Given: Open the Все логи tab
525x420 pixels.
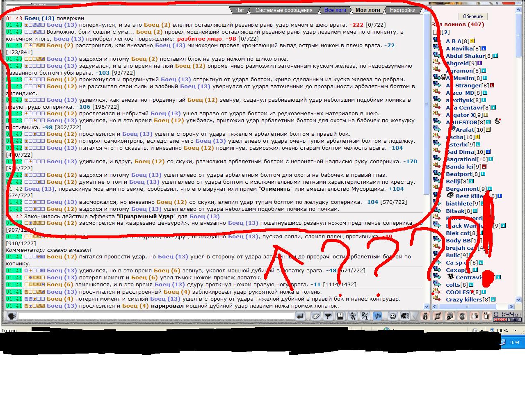Looking at the screenshot, I should tap(335, 10).
